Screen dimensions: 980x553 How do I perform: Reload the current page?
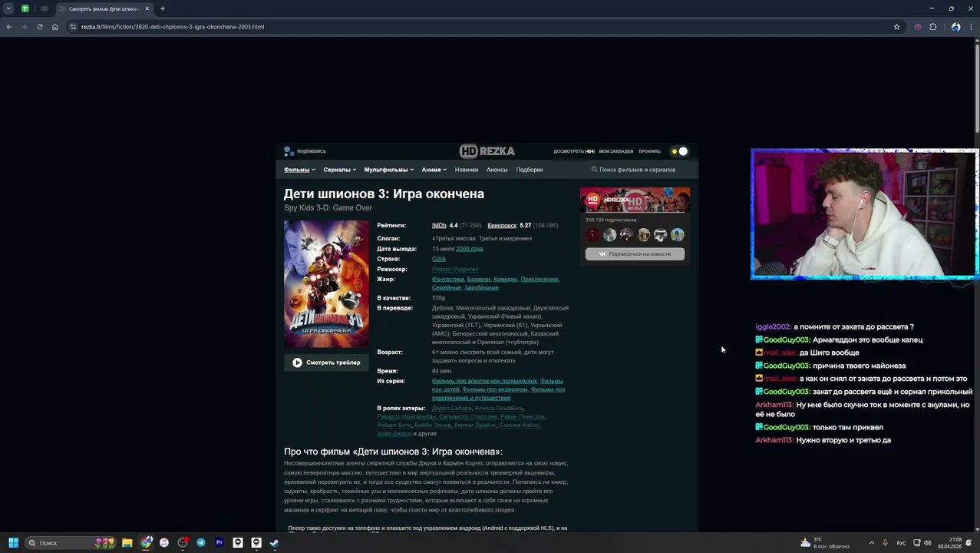coord(40,27)
